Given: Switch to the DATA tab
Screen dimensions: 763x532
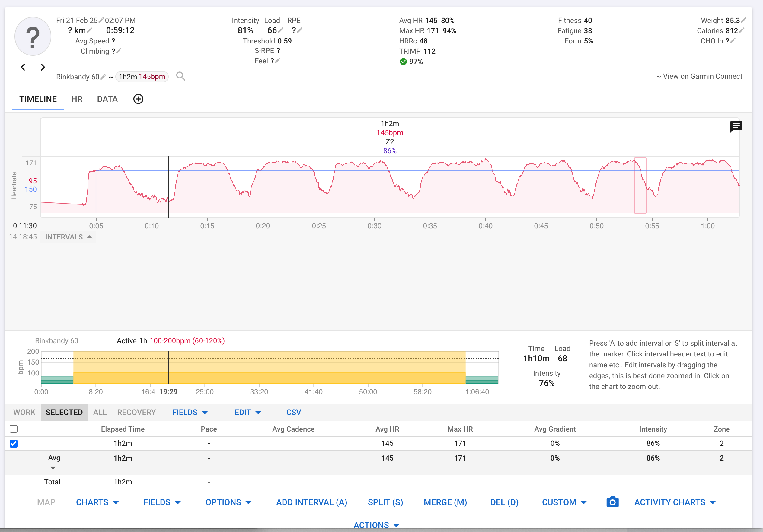Looking at the screenshot, I should click(107, 99).
